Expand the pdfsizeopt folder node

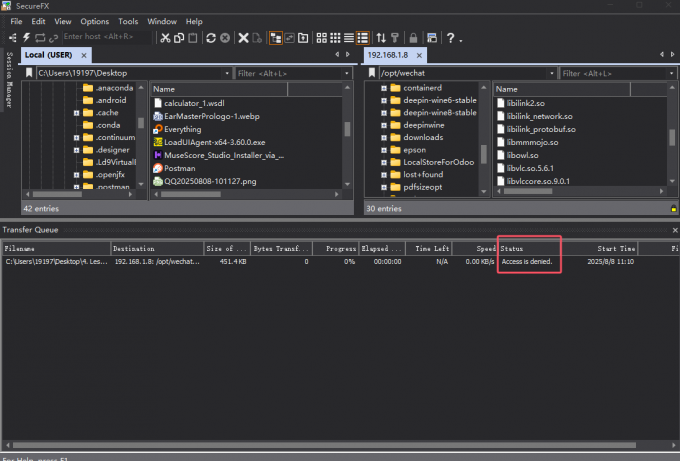click(384, 187)
